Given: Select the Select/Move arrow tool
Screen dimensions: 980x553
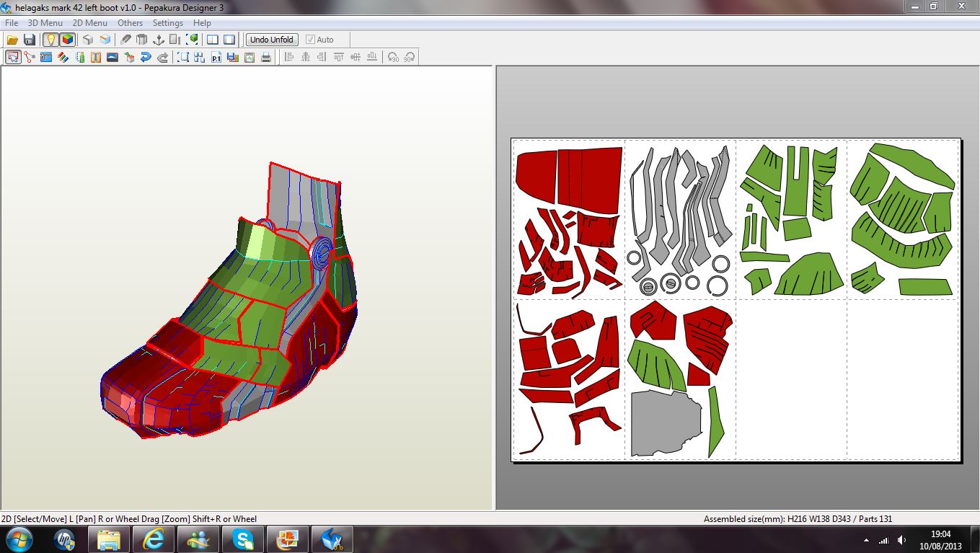Looking at the screenshot, I should (x=13, y=57).
